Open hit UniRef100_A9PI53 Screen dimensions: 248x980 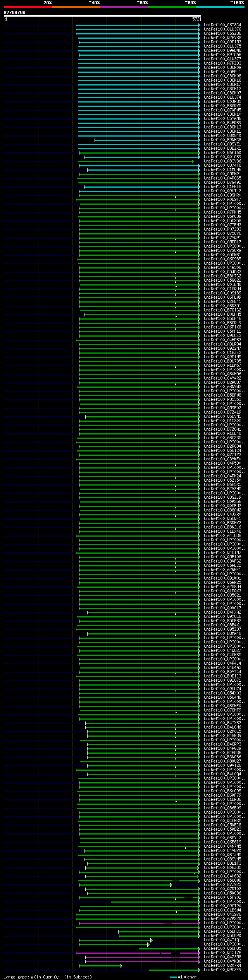pyautogui.click(x=222, y=42)
